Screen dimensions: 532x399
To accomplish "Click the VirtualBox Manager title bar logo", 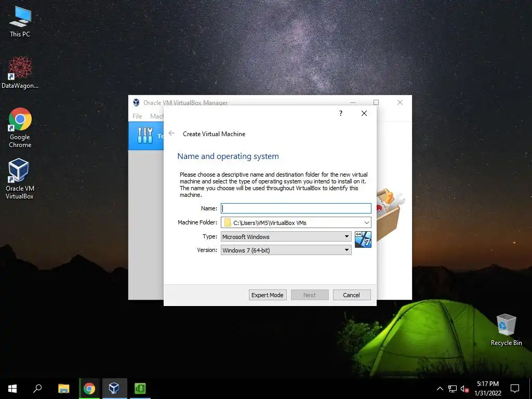I will pos(137,102).
